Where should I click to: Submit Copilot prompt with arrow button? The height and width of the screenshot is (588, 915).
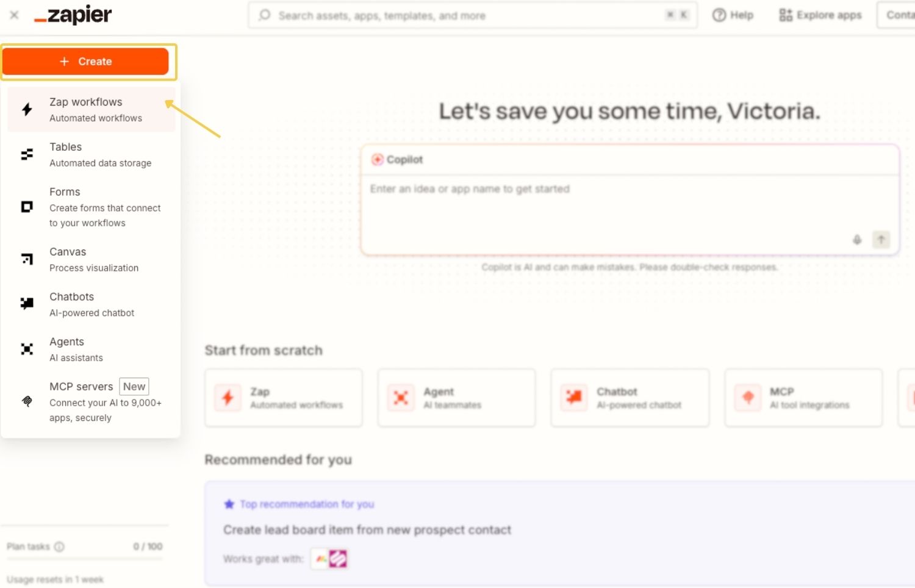coord(881,240)
